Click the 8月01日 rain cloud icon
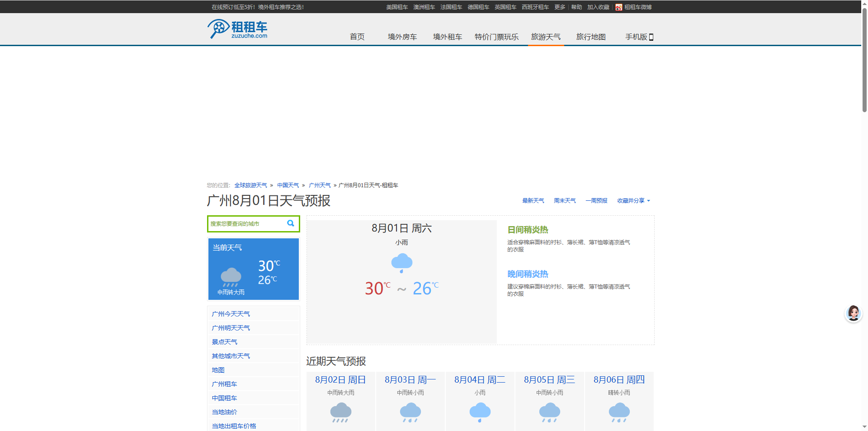 [401, 263]
